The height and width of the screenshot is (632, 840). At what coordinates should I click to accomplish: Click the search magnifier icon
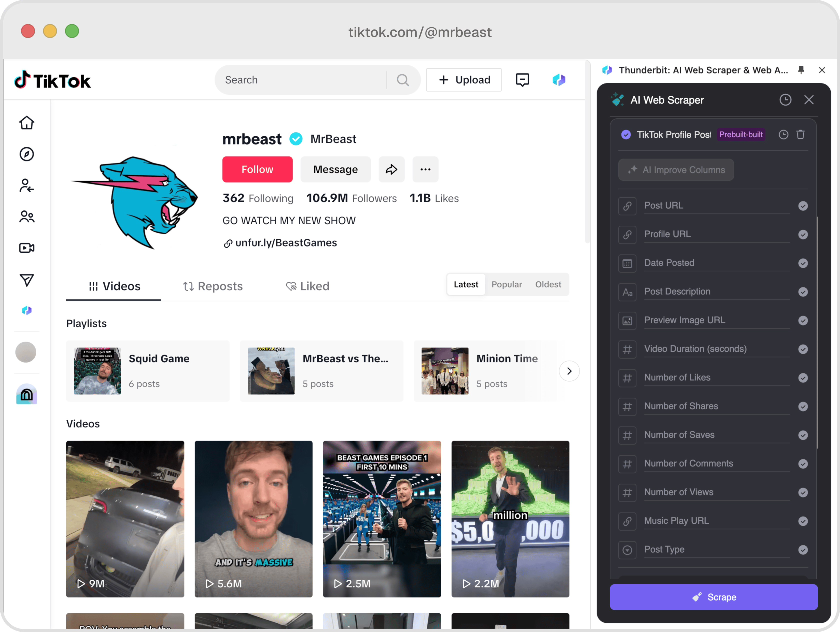tap(403, 80)
